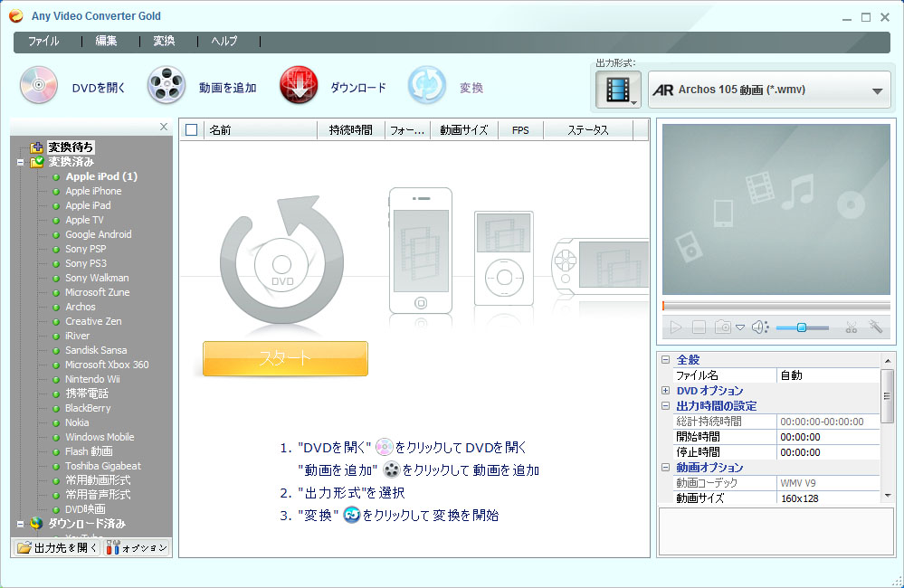Click the green dot beside Nokia
The width and height of the screenshot is (904, 588).
tap(56, 423)
